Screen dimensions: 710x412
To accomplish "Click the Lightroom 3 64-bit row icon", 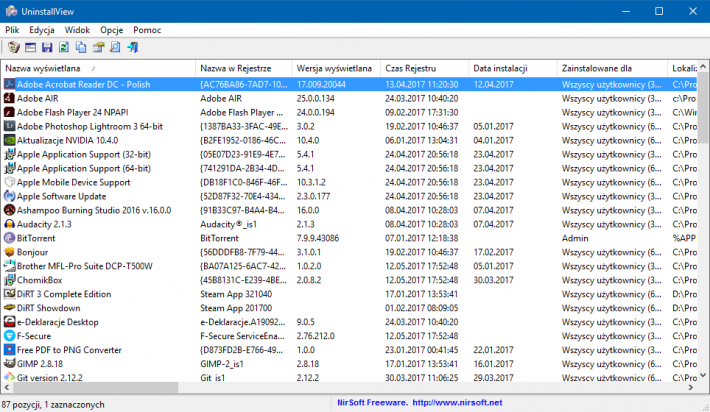I will click(x=9, y=126).
